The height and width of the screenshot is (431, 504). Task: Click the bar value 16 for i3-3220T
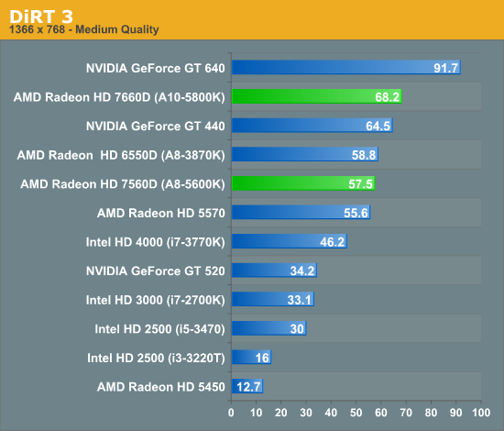tap(262, 358)
